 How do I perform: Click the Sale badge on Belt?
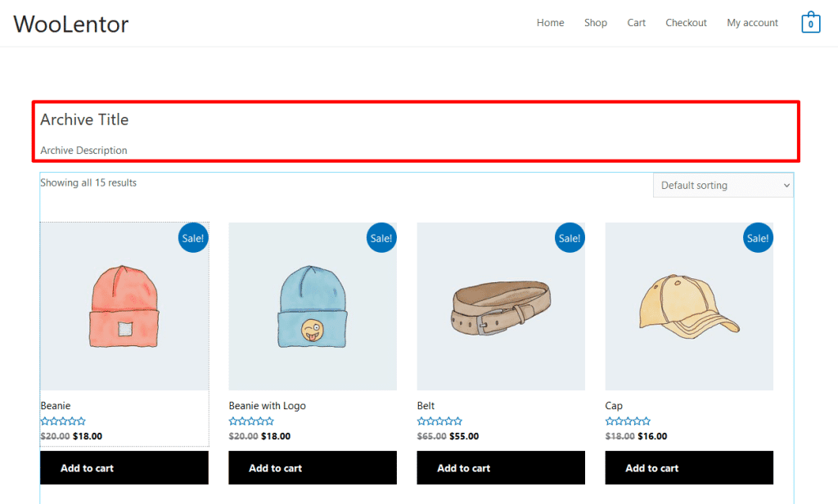570,238
